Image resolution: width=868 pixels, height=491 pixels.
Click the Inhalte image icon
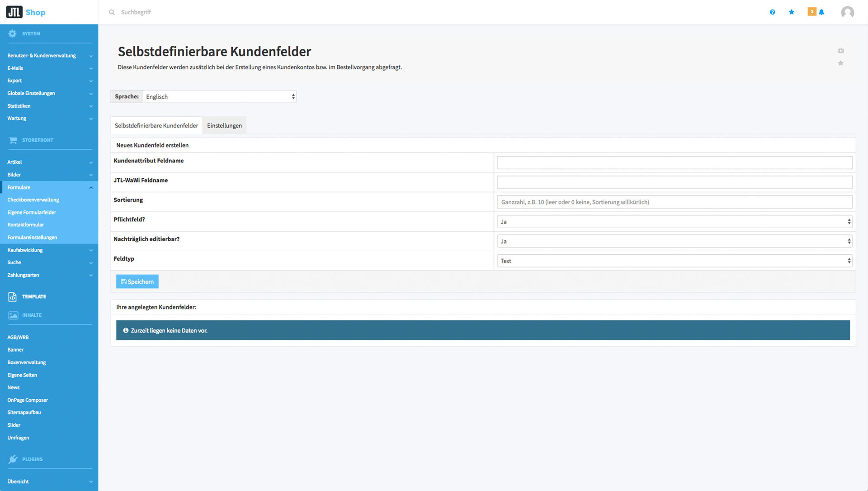pyautogui.click(x=13, y=315)
